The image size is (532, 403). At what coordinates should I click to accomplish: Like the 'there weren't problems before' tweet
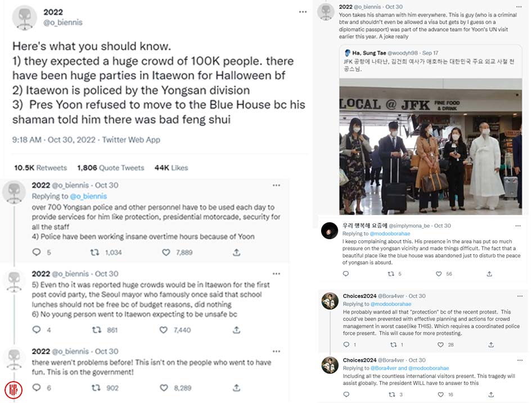(166, 388)
